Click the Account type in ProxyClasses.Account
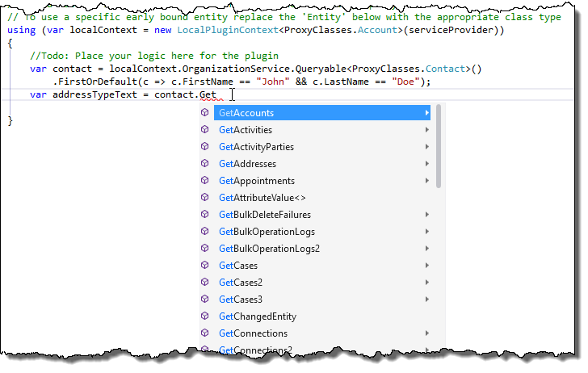This screenshot has height=373, width=588. pos(377,30)
